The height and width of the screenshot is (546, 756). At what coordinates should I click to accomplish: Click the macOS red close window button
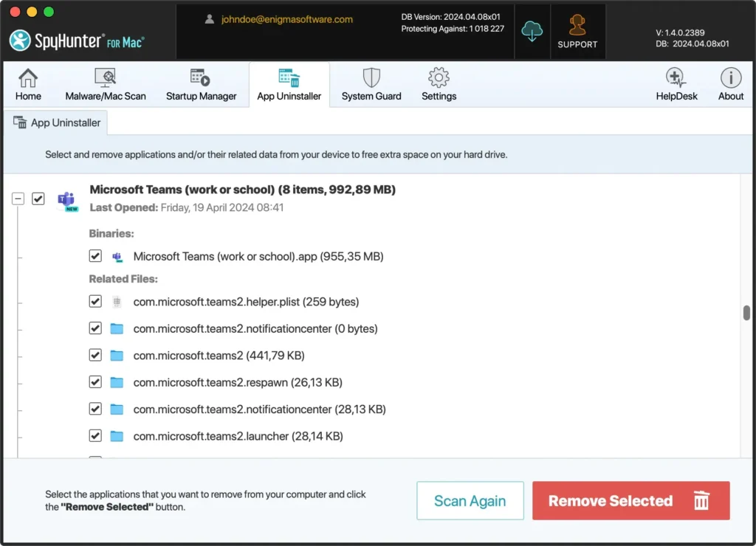pyautogui.click(x=15, y=12)
